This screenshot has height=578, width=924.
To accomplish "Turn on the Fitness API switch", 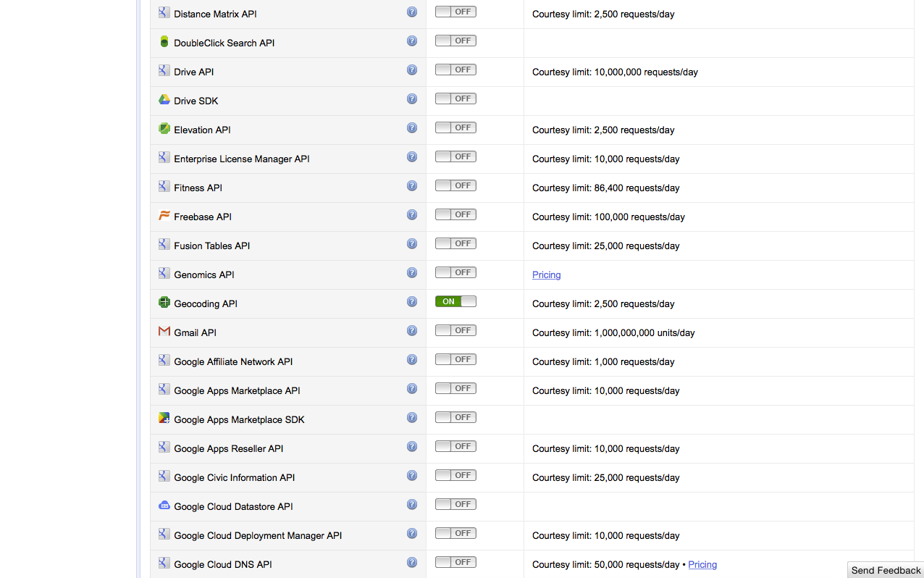I will [x=455, y=185].
